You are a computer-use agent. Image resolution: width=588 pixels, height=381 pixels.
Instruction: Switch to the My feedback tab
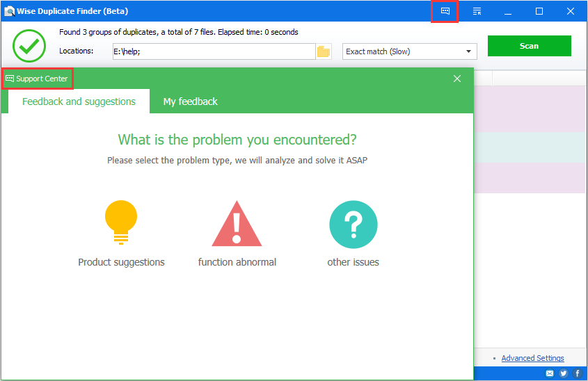point(190,102)
